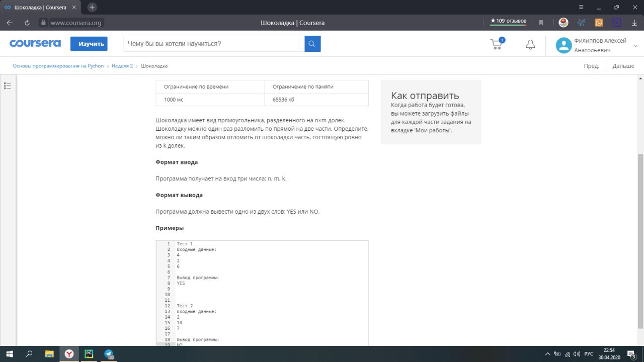Reload the page
The height and width of the screenshot is (362, 644).
[27, 23]
